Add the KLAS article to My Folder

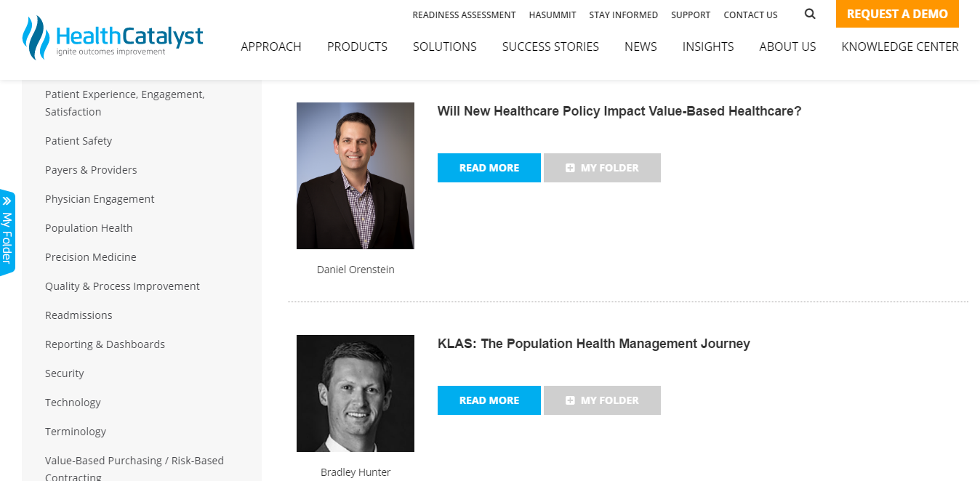pyautogui.click(x=602, y=400)
